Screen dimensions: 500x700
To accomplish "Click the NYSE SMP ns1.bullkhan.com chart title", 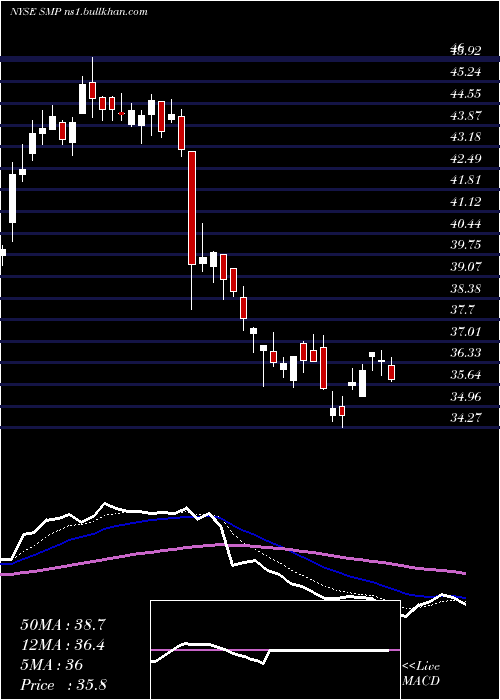I will [x=79, y=12].
